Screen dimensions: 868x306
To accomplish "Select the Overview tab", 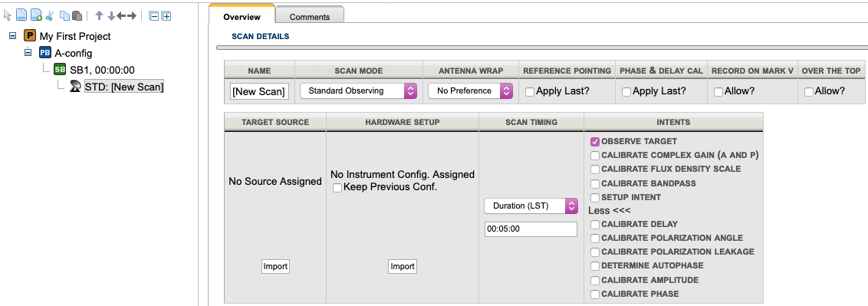I will click(x=242, y=17).
